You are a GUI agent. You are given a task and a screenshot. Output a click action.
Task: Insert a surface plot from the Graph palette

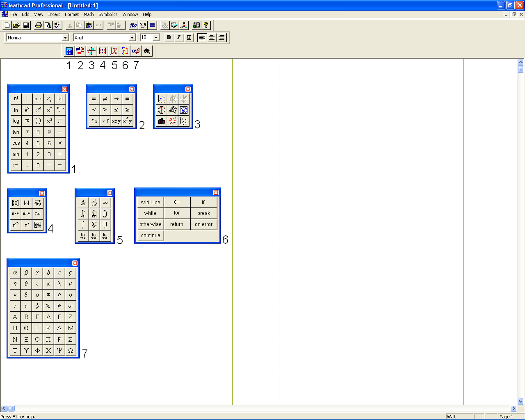click(173, 110)
